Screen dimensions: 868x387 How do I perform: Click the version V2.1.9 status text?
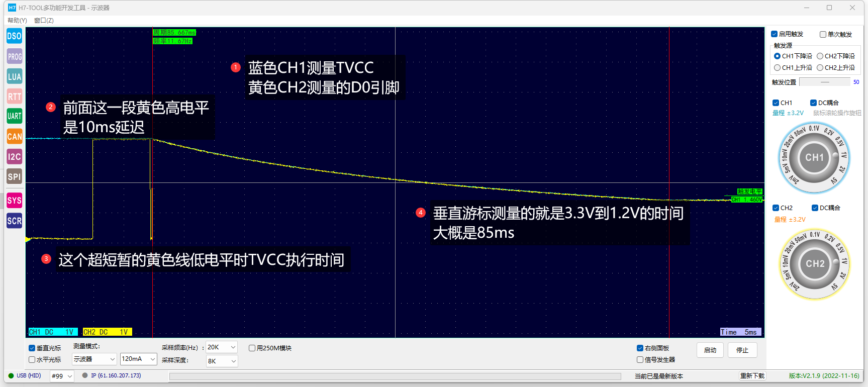[824, 375]
